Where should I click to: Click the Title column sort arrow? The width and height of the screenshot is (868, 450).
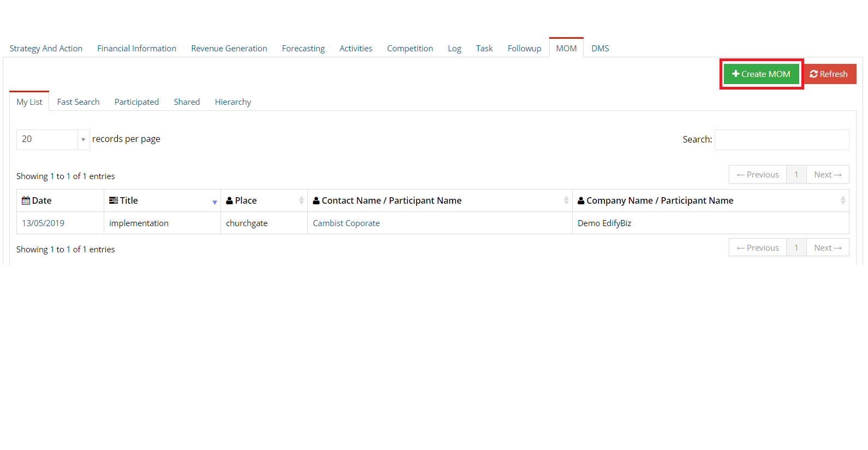[215, 202]
